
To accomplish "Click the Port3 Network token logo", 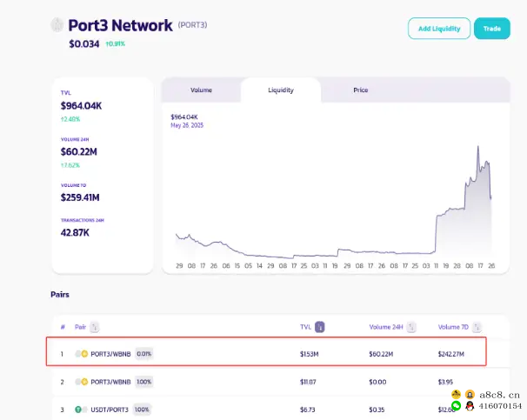I will click(57, 25).
